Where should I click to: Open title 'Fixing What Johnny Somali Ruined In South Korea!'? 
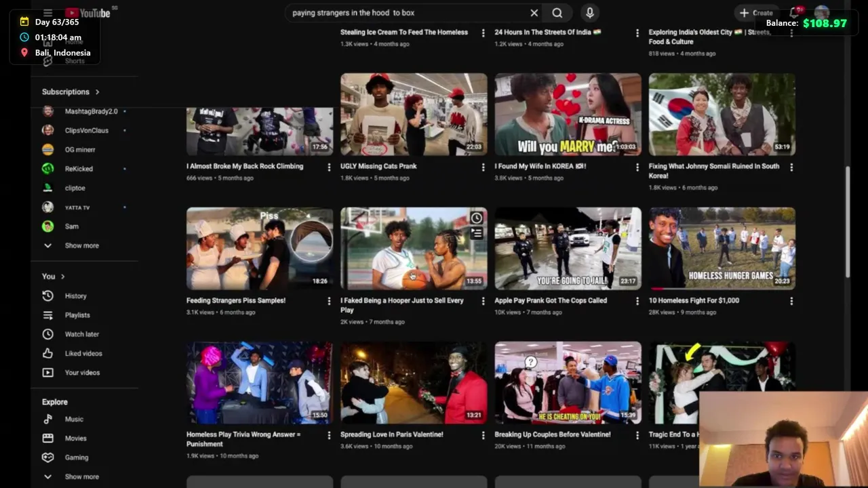coord(714,171)
